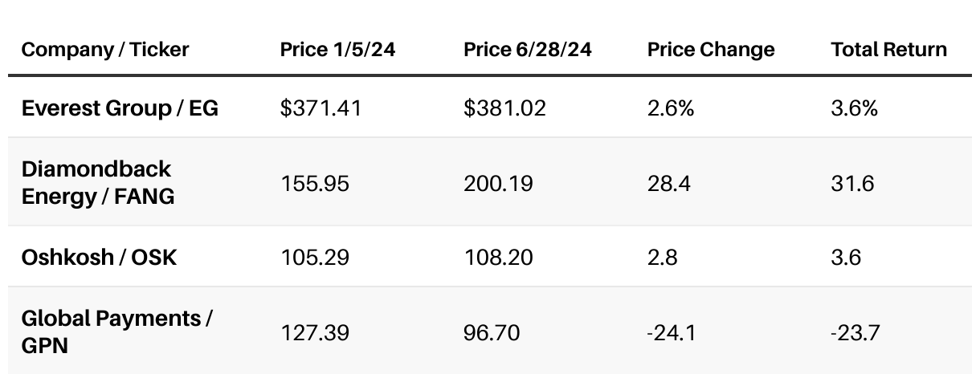Click the 108.20 price cell
The height and width of the screenshot is (382, 980).
pyautogui.click(x=498, y=258)
